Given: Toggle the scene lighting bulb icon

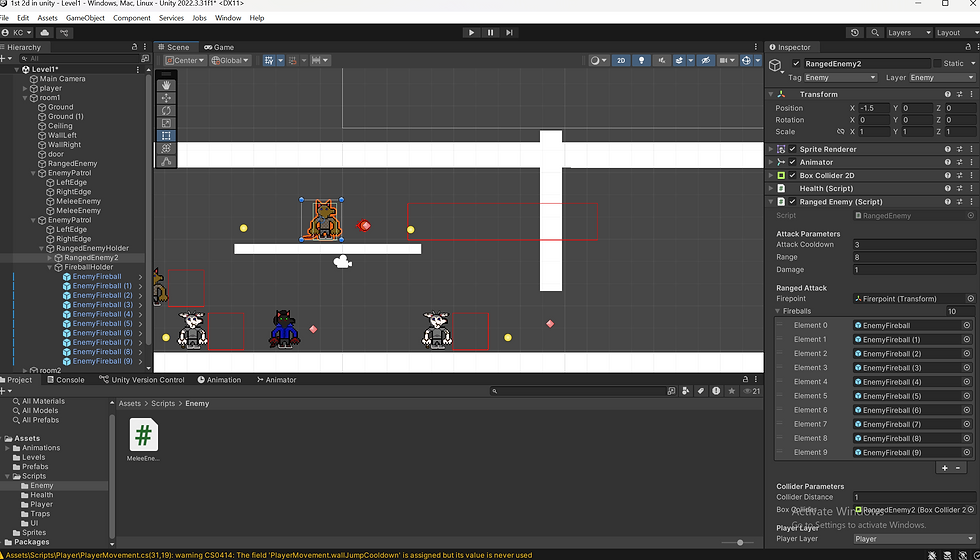Looking at the screenshot, I should (x=641, y=61).
